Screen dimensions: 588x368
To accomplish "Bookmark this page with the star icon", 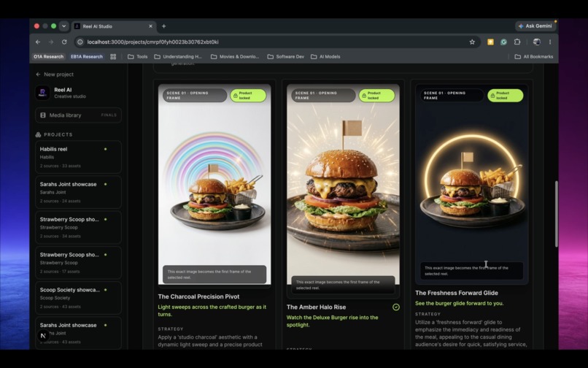I will pos(472,42).
